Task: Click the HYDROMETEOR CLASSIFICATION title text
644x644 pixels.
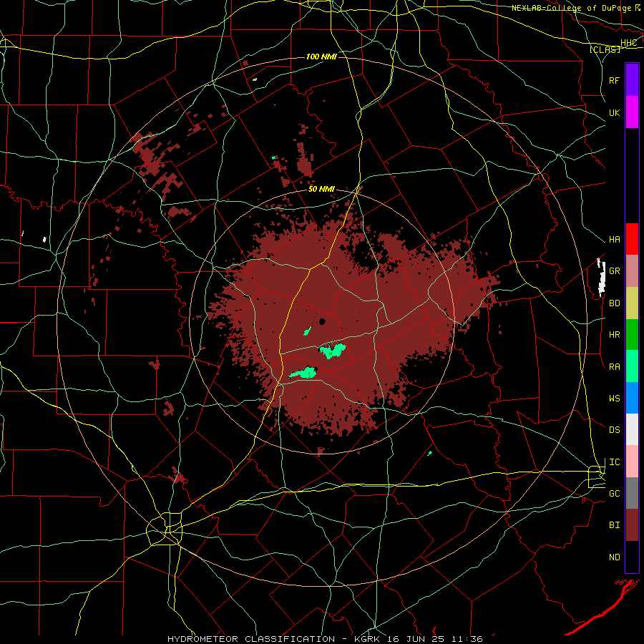Action: click(x=251, y=639)
